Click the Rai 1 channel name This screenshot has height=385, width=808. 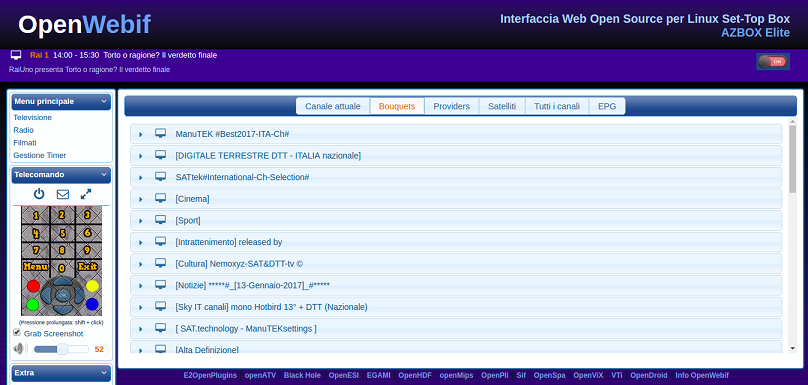pos(39,55)
